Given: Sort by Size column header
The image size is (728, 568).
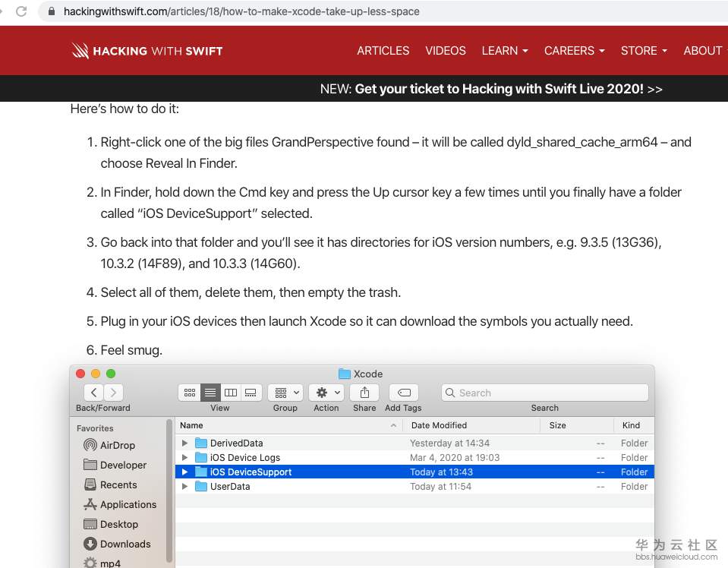Looking at the screenshot, I should (x=577, y=425).
